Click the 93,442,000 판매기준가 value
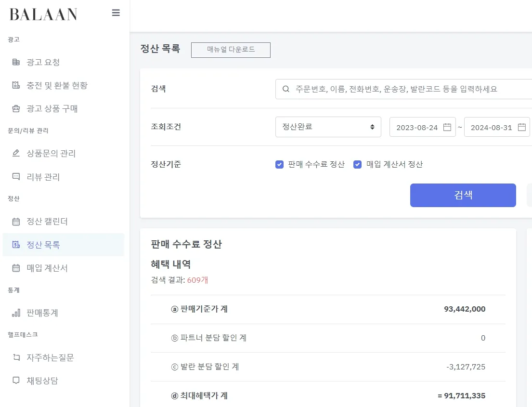This screenshot has height=407, width=532. [x=465, y=309]
